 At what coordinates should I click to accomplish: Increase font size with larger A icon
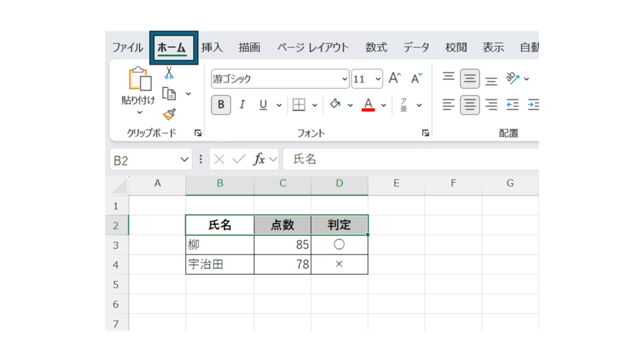[x=394, y=79]
